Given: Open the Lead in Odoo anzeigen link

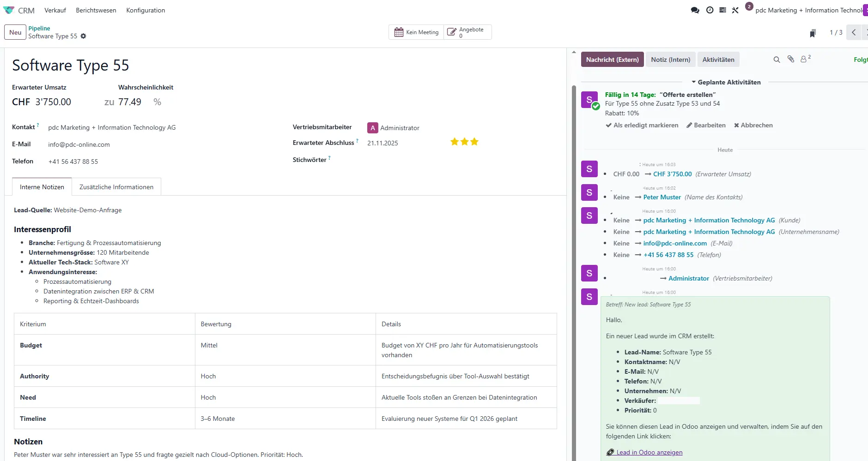Looking at the screenshot, I should pyautogui.click(x=649, y=452).
